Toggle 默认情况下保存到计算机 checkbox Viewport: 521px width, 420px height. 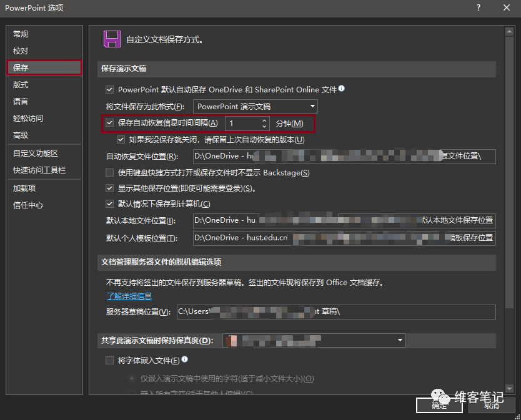[x=110, y=204]
